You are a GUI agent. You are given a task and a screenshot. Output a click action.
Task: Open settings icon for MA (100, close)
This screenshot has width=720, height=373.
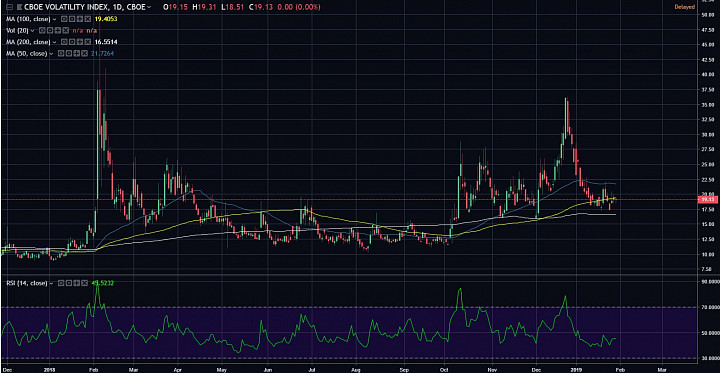(x=72, y=19)
